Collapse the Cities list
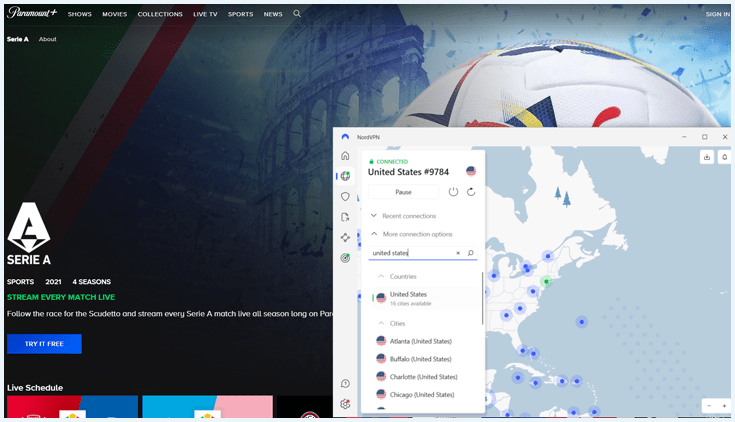This screenshot has width=735, height=422. tap(391, 323)
